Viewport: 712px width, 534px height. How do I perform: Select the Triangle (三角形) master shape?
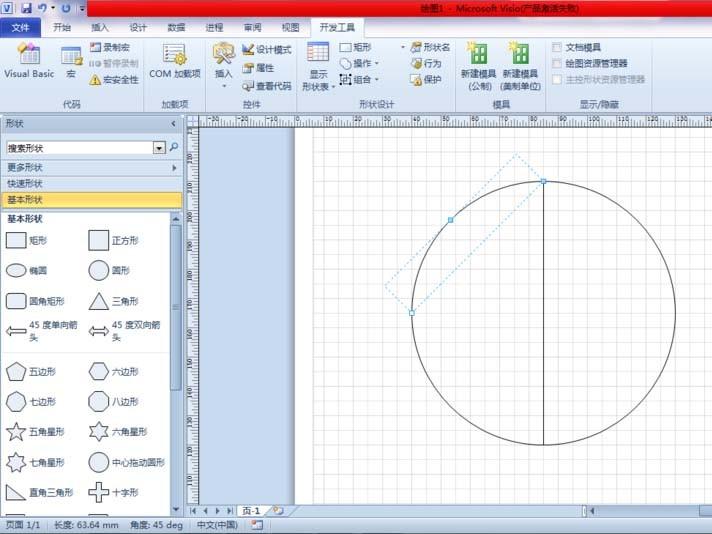(114, 301)
